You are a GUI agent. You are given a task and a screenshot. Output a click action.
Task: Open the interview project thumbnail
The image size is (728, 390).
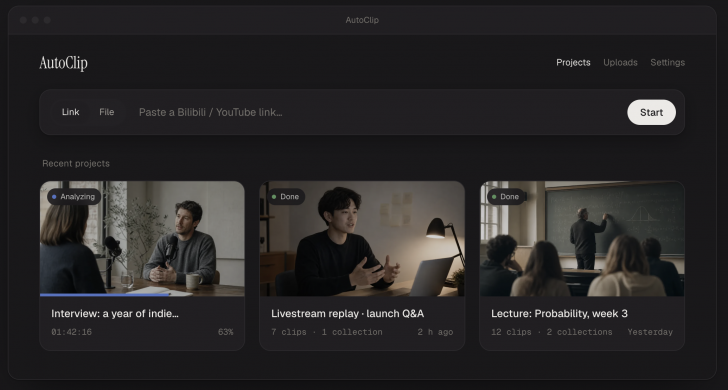tap(142, 239)
